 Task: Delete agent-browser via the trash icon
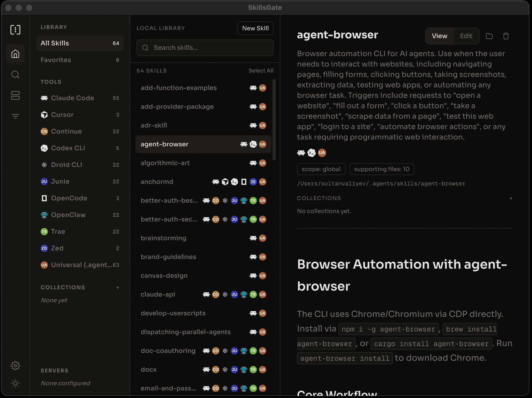506,36
